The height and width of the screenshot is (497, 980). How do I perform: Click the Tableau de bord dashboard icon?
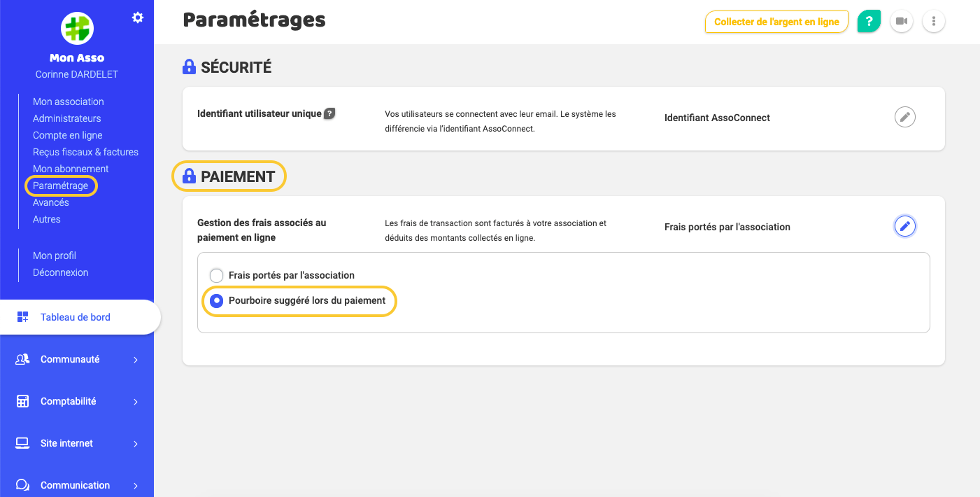pyautogui.click(x=21, y=316)
